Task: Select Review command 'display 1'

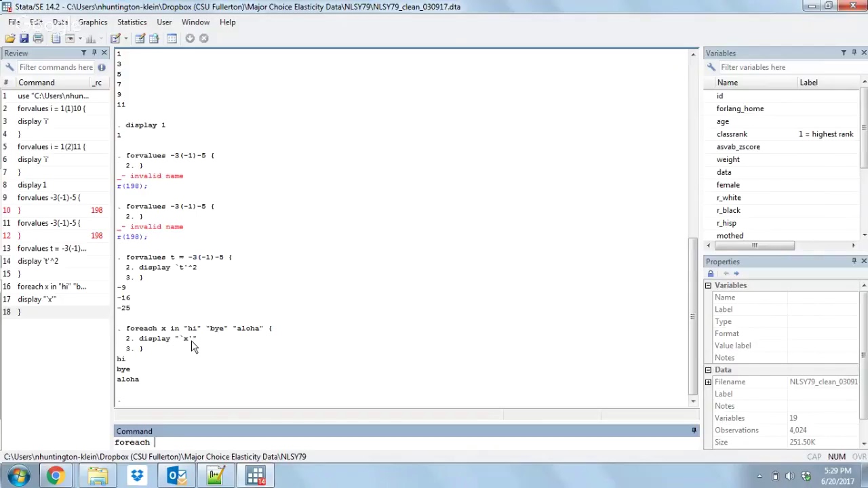Action: [55, 185]
